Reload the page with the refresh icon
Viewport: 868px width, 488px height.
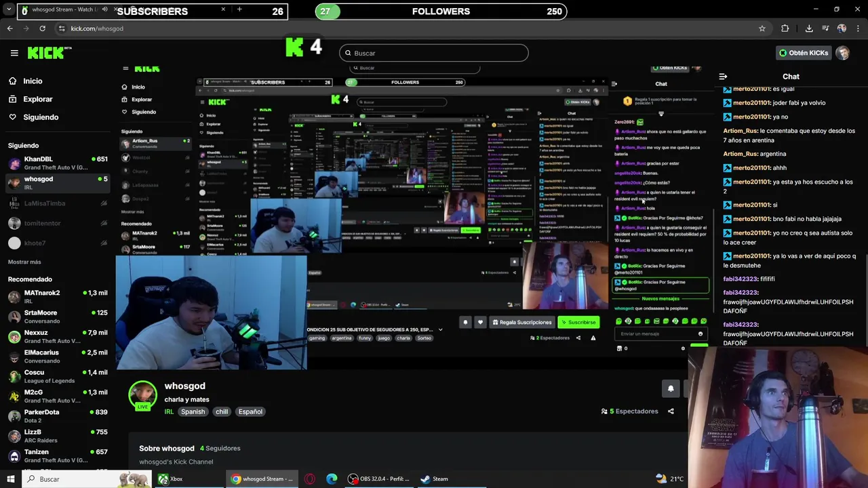click(42, 28)
